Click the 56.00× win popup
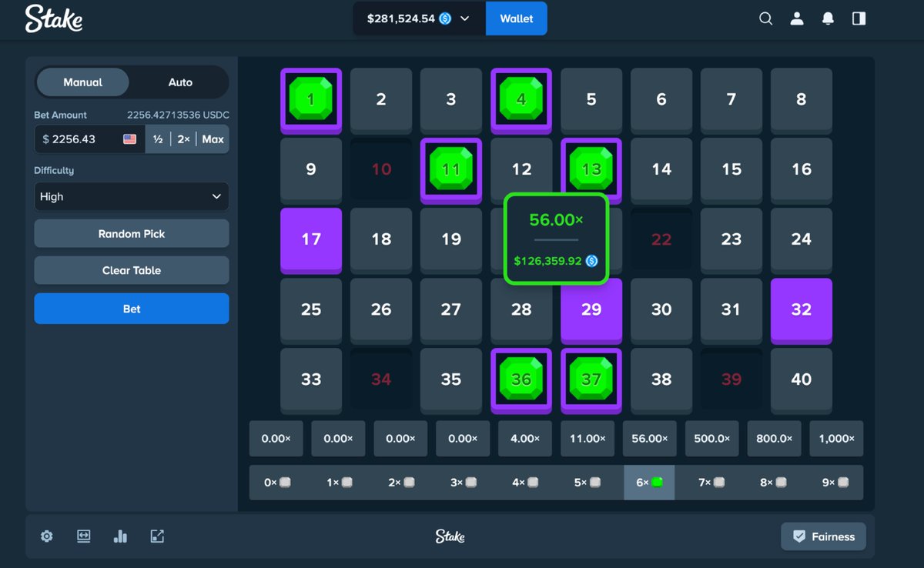 tap(556, 239)
